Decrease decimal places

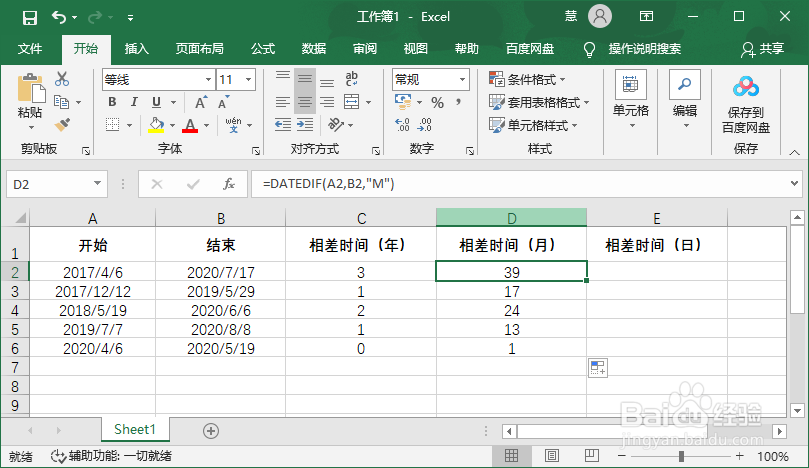pos(425,124)
